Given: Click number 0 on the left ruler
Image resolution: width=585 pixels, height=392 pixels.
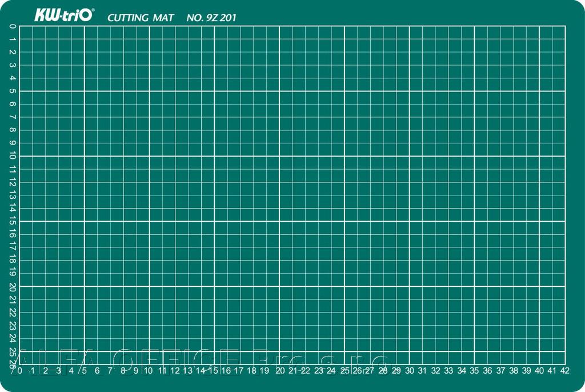Looking at the screenshot, I should click(13, 26).
